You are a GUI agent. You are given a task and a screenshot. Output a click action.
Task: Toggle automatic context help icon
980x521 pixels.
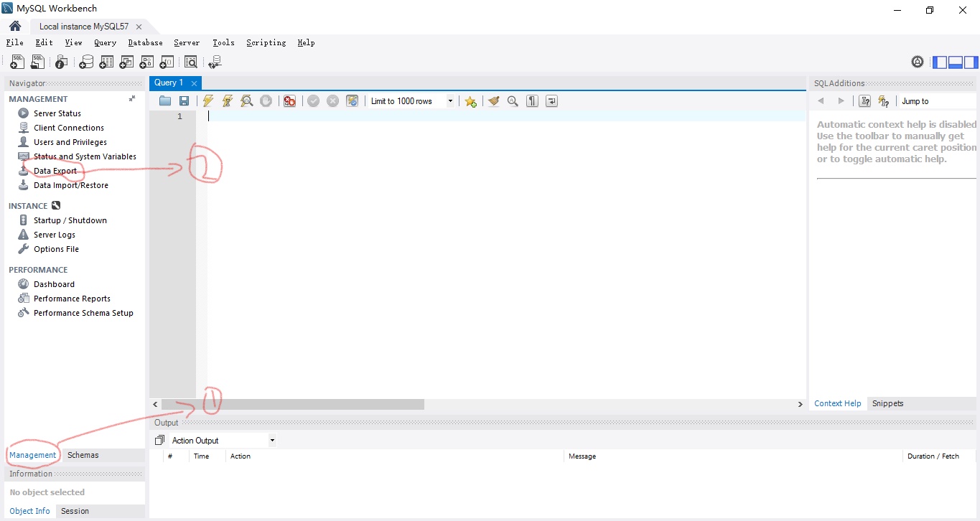click(x=884, y=101)
